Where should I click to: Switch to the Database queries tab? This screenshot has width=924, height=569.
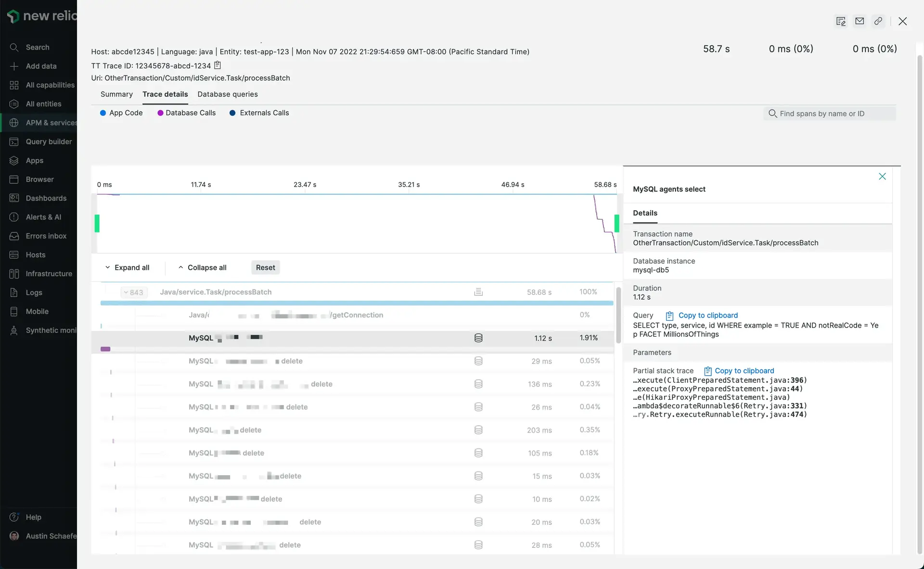(x=227, y=94)
